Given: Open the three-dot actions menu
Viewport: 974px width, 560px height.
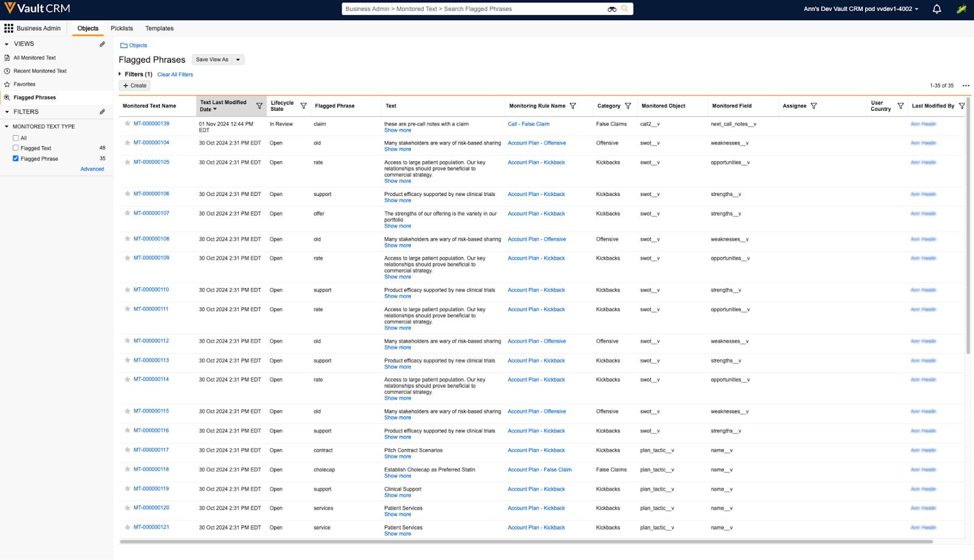Looking at the screenshot, I should 965,86.
